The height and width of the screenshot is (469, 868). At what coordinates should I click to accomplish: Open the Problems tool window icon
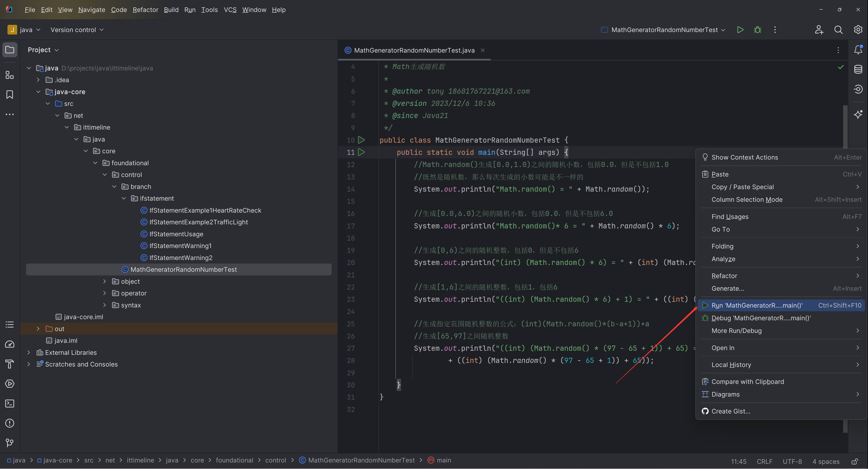tap(10, 423)
